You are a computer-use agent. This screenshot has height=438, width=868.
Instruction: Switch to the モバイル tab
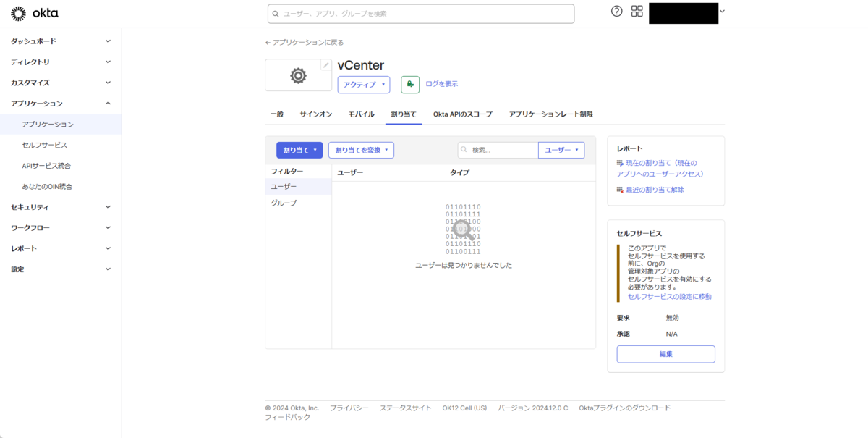(362, 114)
